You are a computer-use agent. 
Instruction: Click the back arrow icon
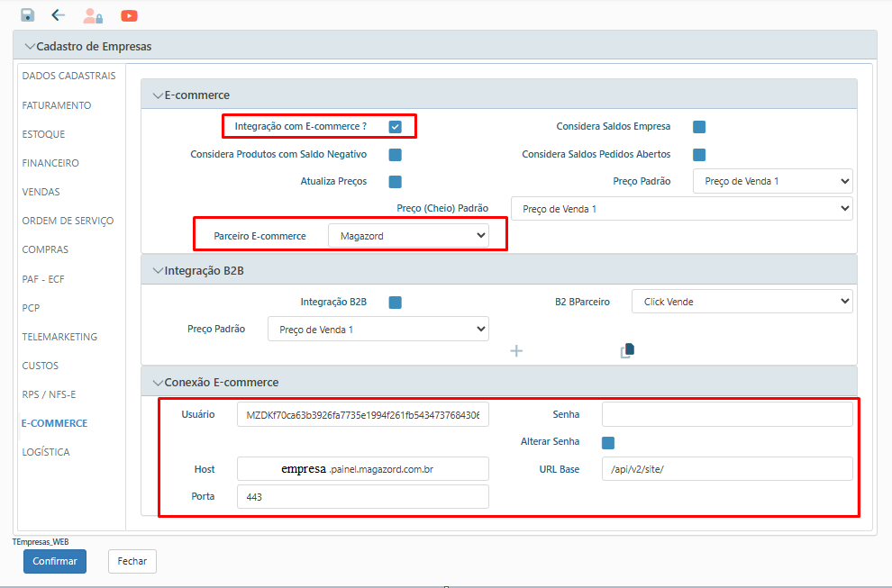tap(59, 15)
